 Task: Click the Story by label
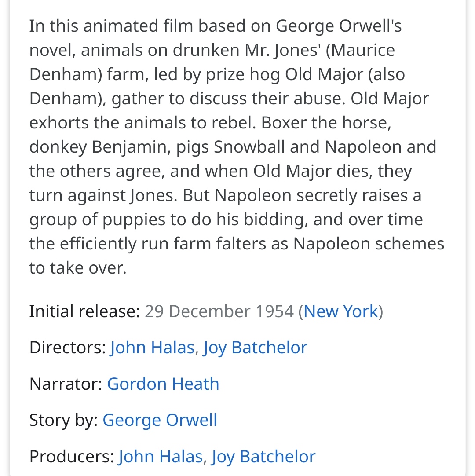tap(63, 420)
